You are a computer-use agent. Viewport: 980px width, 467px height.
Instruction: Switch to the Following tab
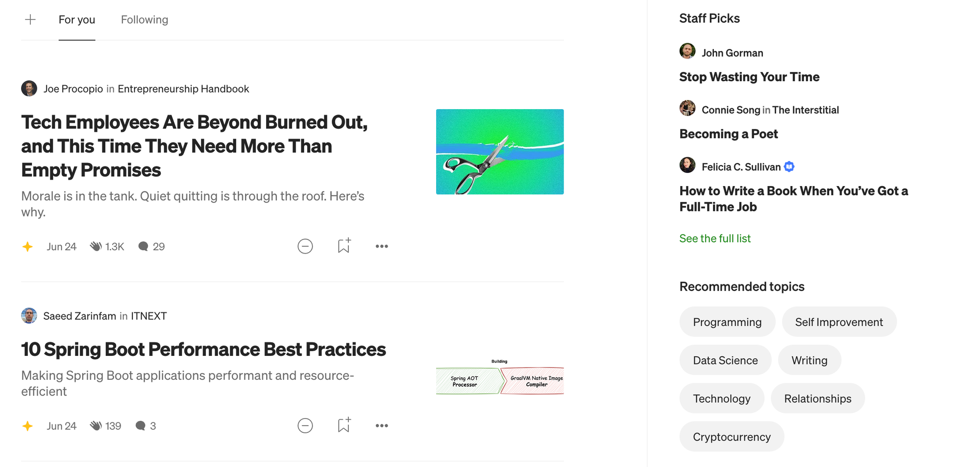(x=144, y=20)
